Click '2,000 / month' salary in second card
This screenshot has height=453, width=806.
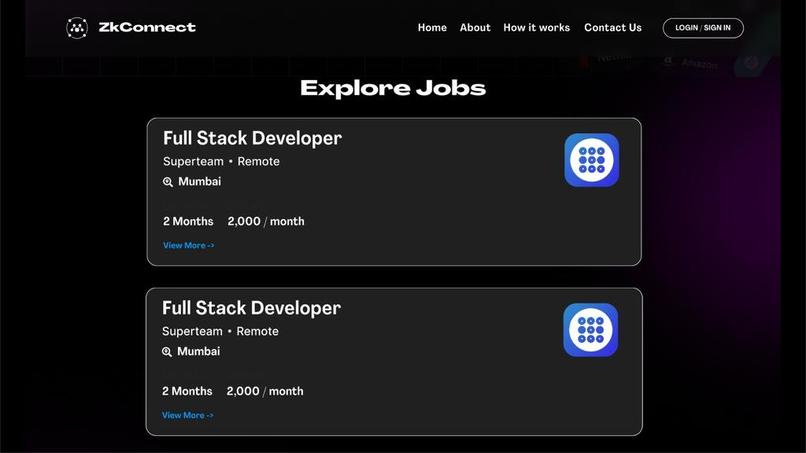pyautogui.click(x=265, y=391)
